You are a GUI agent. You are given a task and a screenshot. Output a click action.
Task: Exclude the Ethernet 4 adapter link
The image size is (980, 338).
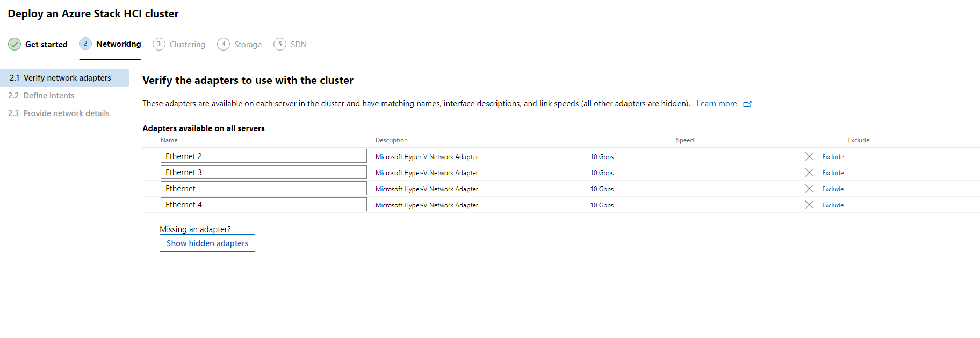pos(833,205)
